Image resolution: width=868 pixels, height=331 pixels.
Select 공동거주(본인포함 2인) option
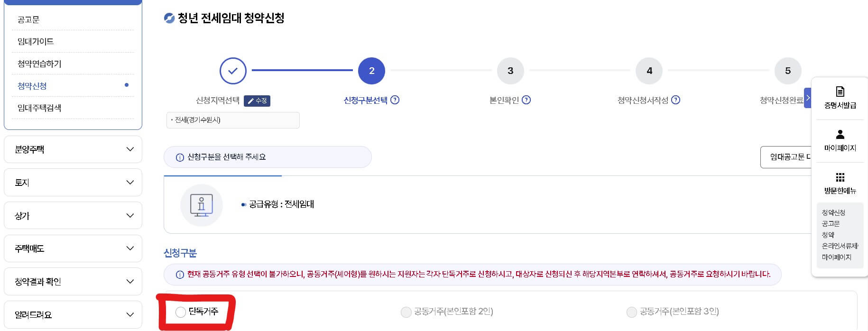[x=406, y=312]
